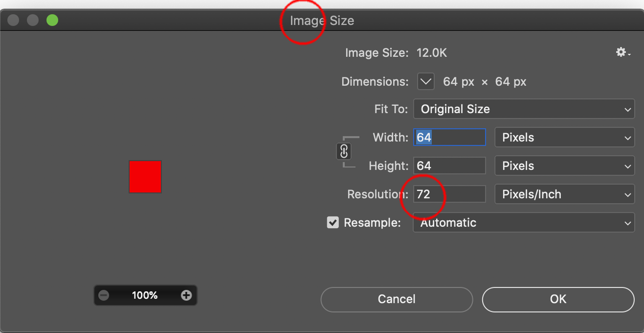The width and height of the screenshot is (644, 333).
Task: Open the Resolution Pixels/Inch dropdown
Action: pos(564,194)
